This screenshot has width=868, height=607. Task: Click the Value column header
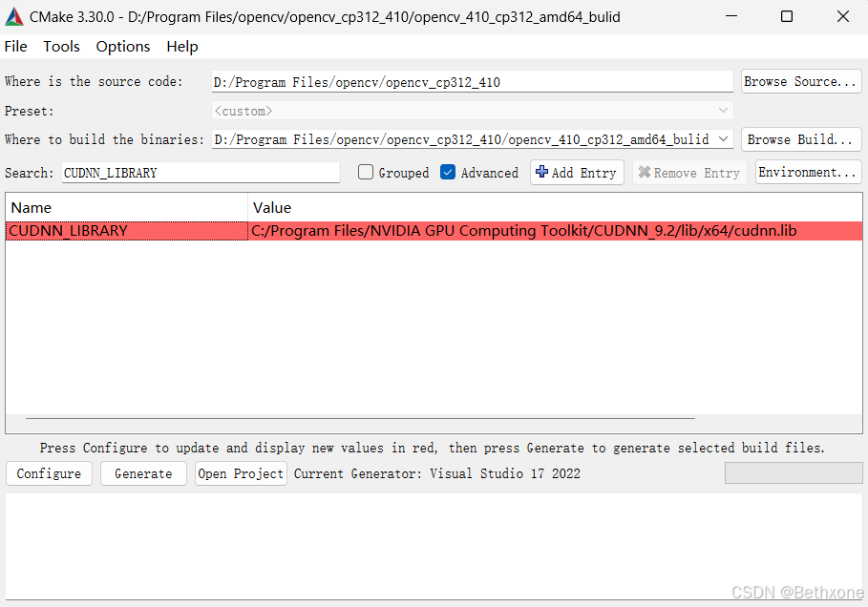pos(555,207)
